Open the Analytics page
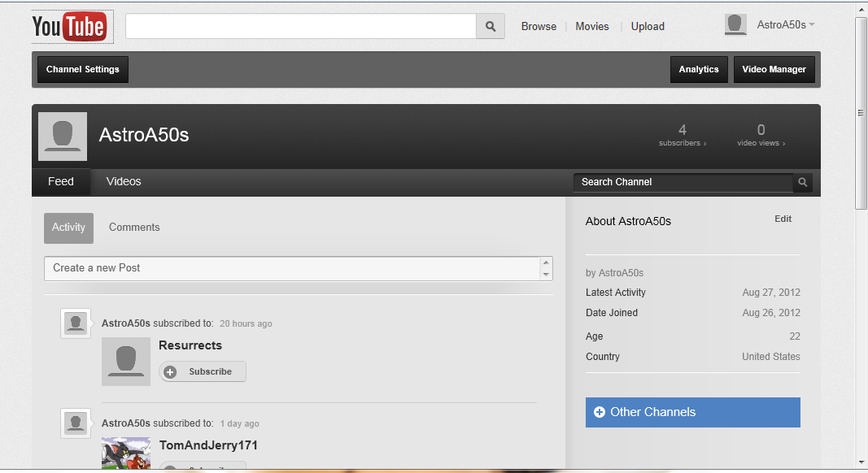 point(699,70)
